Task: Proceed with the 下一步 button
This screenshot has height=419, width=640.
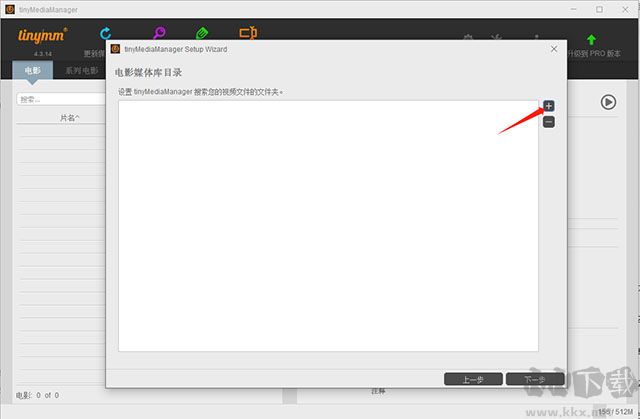Action: click(535, 379)
